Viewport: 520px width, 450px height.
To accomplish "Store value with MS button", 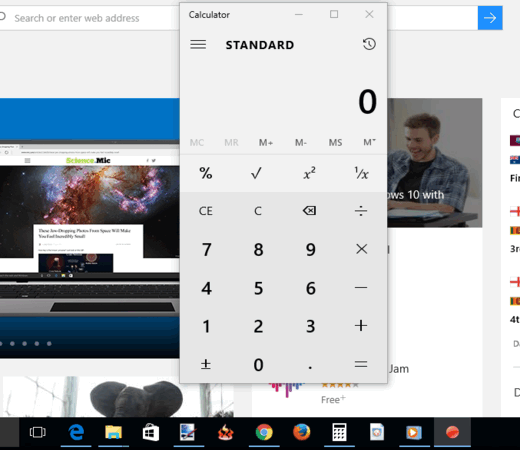I will click(x=335, y=142).
